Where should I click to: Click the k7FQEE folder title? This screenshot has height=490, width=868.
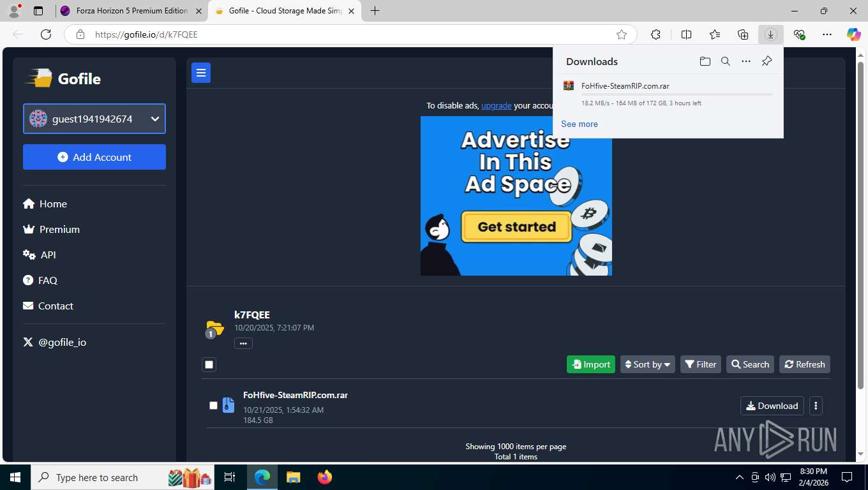pos(252,315)
